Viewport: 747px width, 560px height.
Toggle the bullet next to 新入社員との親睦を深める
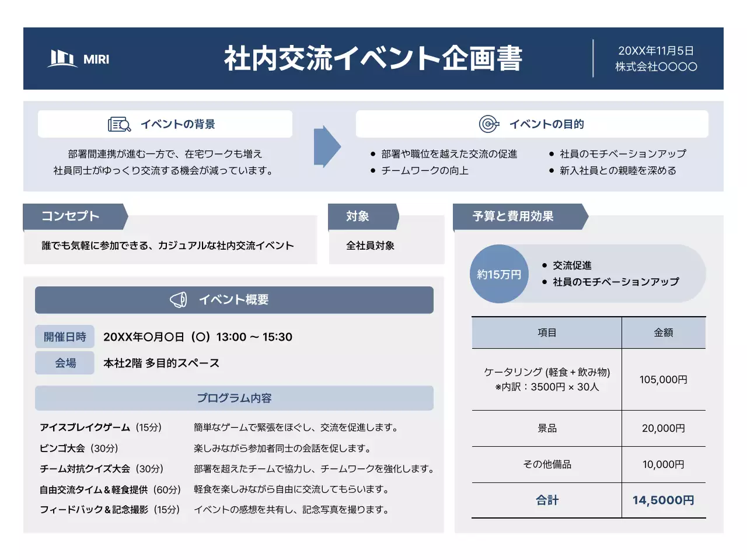[x=551, y=170]
